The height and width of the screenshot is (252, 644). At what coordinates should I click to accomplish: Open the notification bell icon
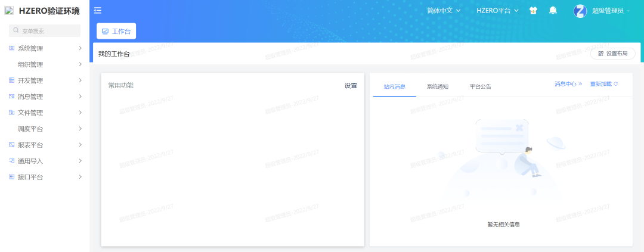(553, 10)
